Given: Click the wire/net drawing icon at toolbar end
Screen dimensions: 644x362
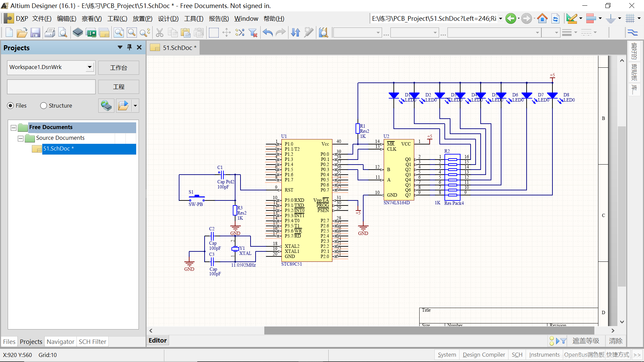Looking at the screenshot, I should pos(632,33).
